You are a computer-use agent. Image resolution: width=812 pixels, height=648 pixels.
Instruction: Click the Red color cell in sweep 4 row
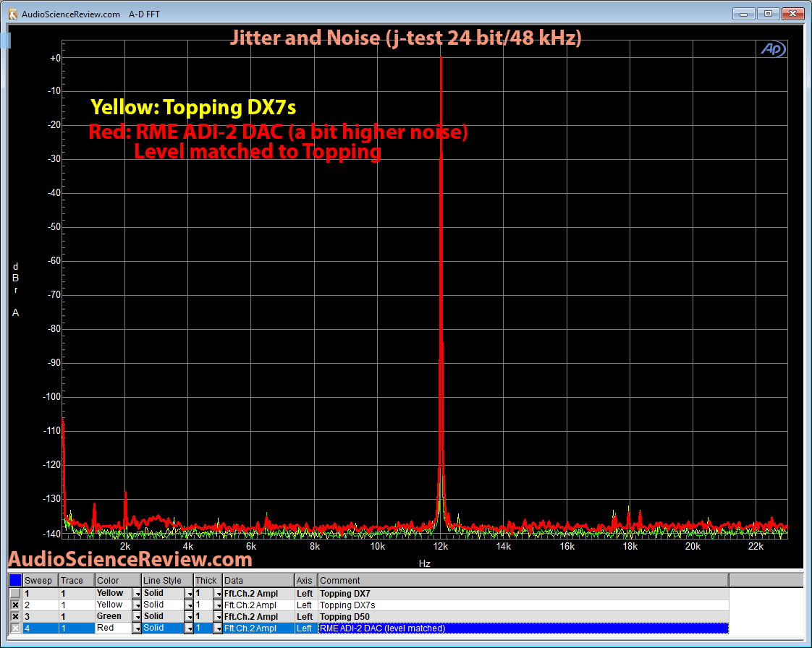tap(114, 628)
